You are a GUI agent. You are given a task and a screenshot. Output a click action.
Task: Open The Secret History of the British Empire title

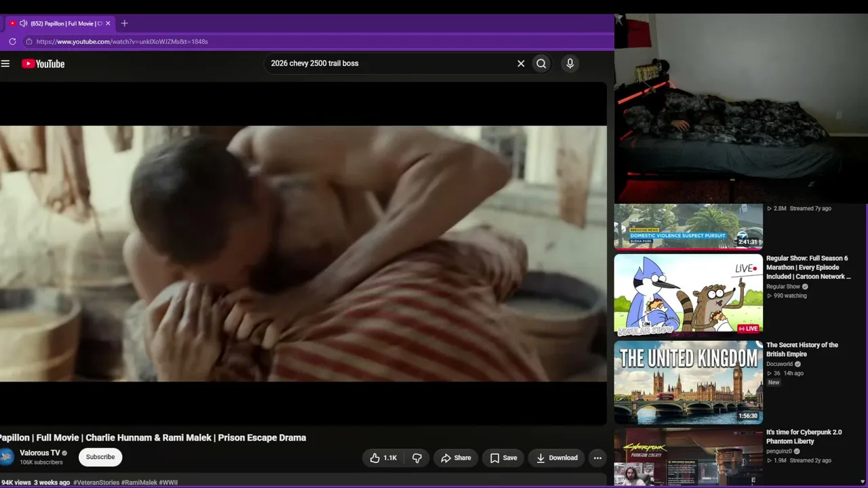802,350
